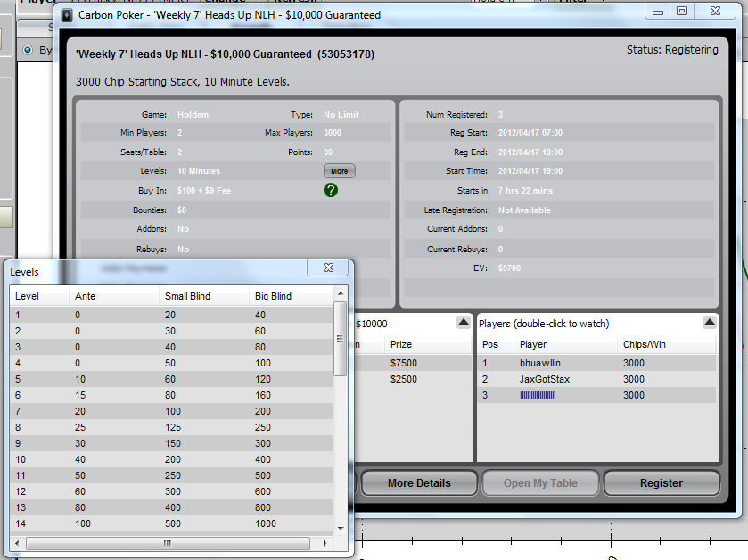This screenshot has height=560, width=748.
Task: Click the Levels horizontal scroll right arrow
Action: point(325,543)
